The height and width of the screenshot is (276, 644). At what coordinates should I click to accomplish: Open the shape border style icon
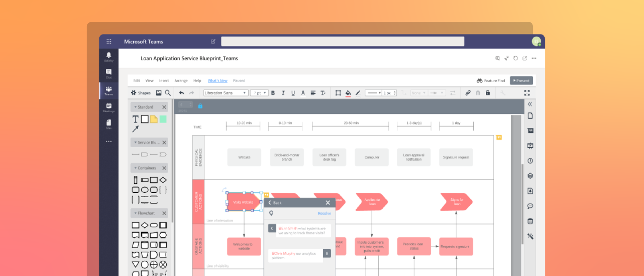[338, 93]
